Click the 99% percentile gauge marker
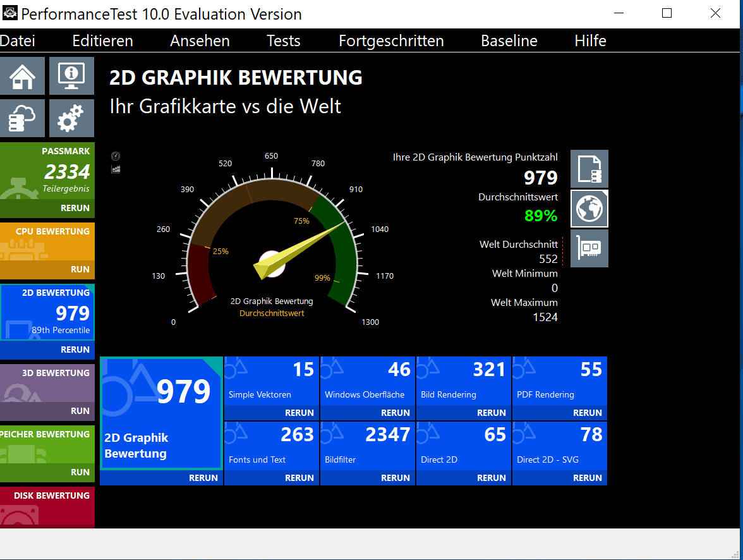This screenshot has height=560, width=743. click(x=322, y=278)
